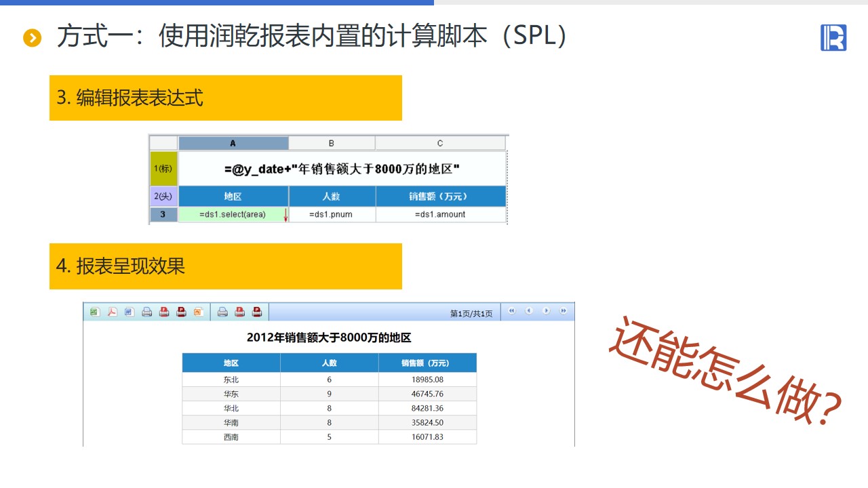Select row header 2(头) in the designer
This screenshot has width=868, height=488.
163,197
